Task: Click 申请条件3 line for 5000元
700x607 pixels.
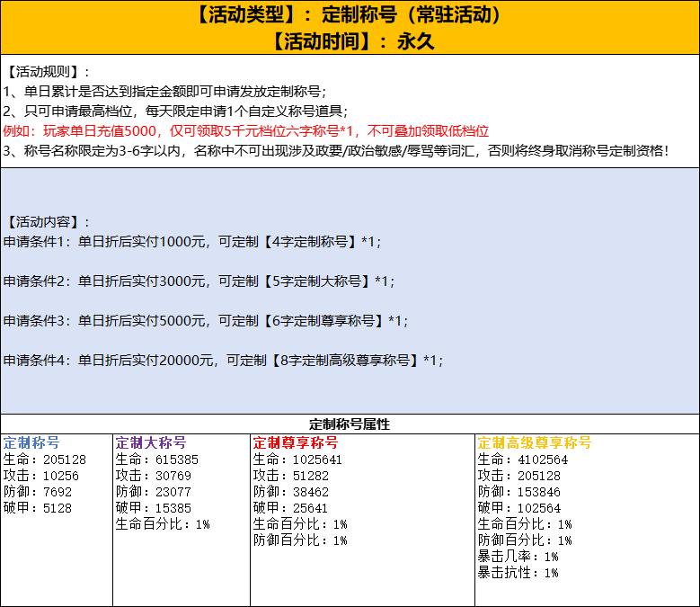Action: click(206, 321)
